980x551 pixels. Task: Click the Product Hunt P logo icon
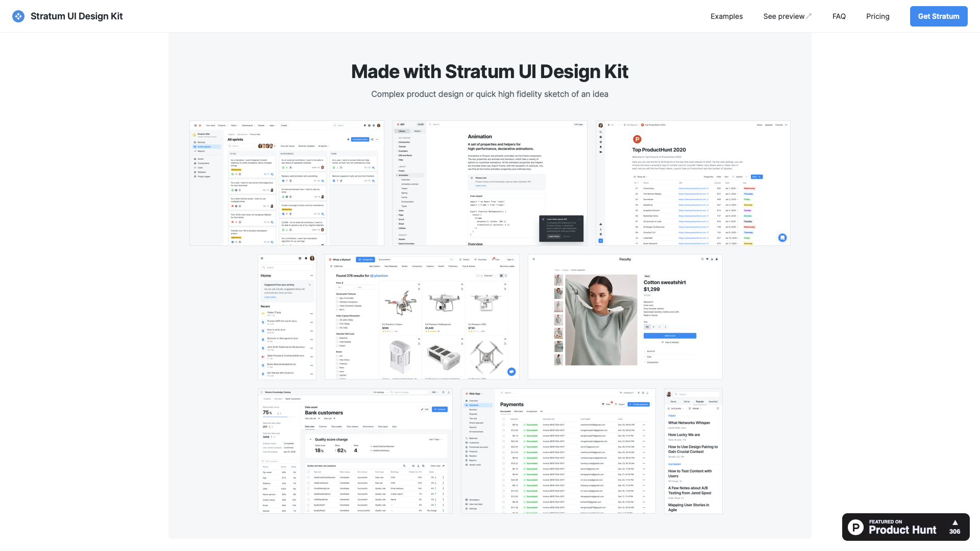856,527
